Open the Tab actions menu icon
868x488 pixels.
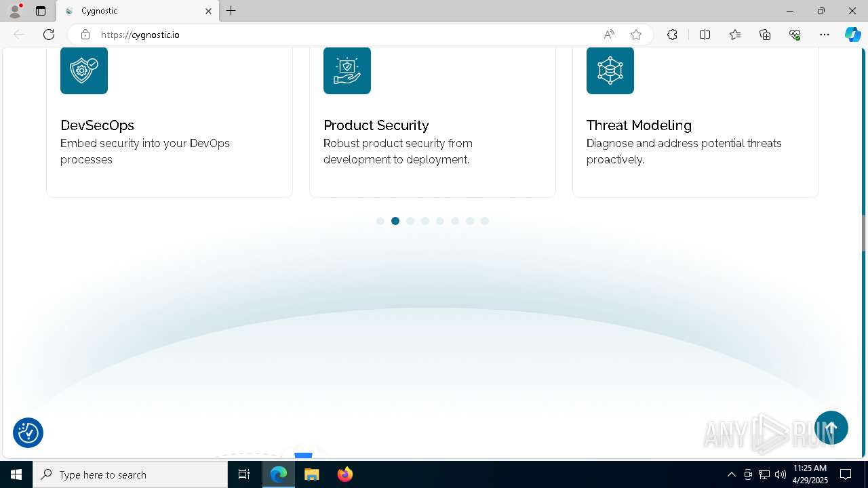click(x=41, y=11)
